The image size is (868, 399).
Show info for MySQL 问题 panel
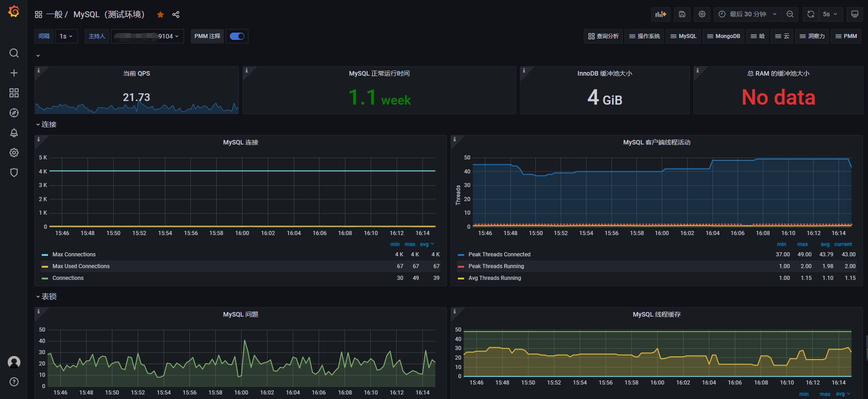39,311
